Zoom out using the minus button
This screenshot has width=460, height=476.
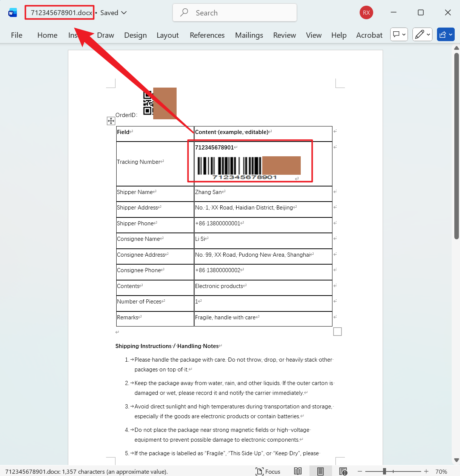coord(359,471)
